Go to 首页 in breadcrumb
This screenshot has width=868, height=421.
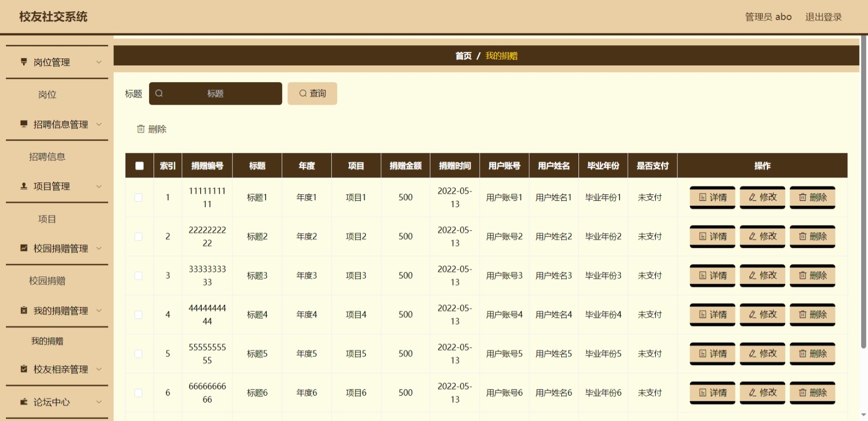click(463, 56)
